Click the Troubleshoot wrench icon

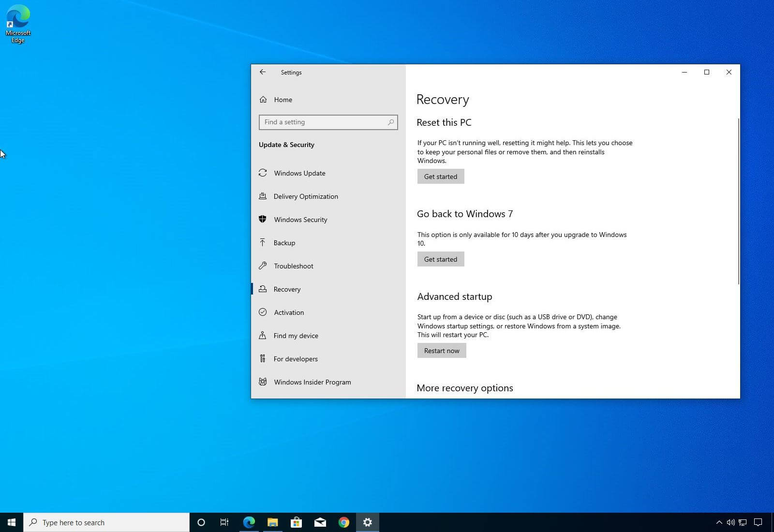pyautogui.click(x=263, y=266)
